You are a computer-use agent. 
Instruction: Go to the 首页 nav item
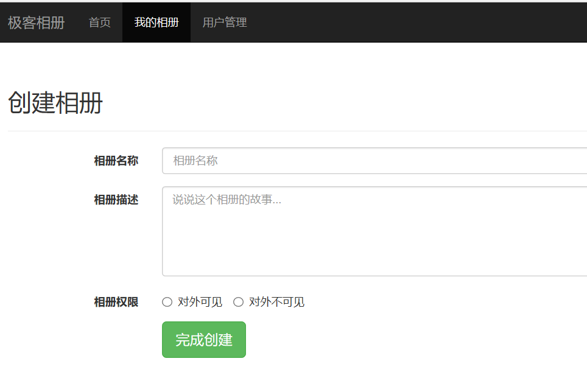click(100, 23)
